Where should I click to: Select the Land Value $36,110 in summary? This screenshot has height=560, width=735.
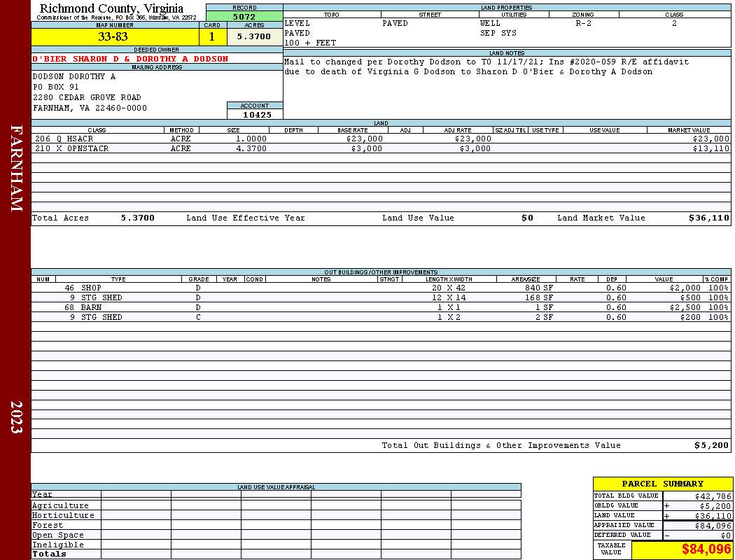[713, 516]
